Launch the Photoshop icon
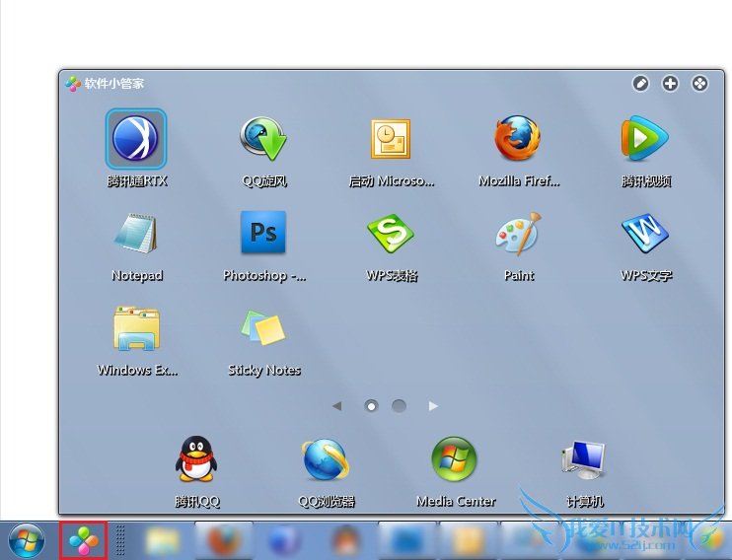 [x=263, y=232]
